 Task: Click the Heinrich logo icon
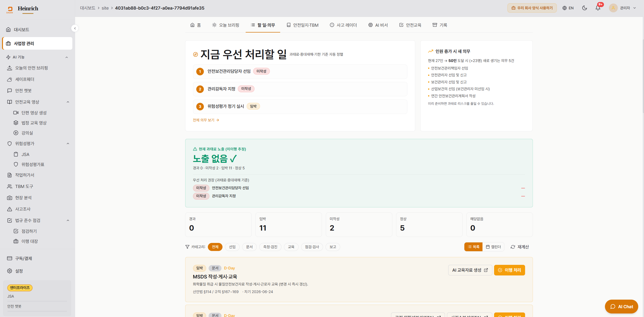pyautogui.click(x=10, y=10)
